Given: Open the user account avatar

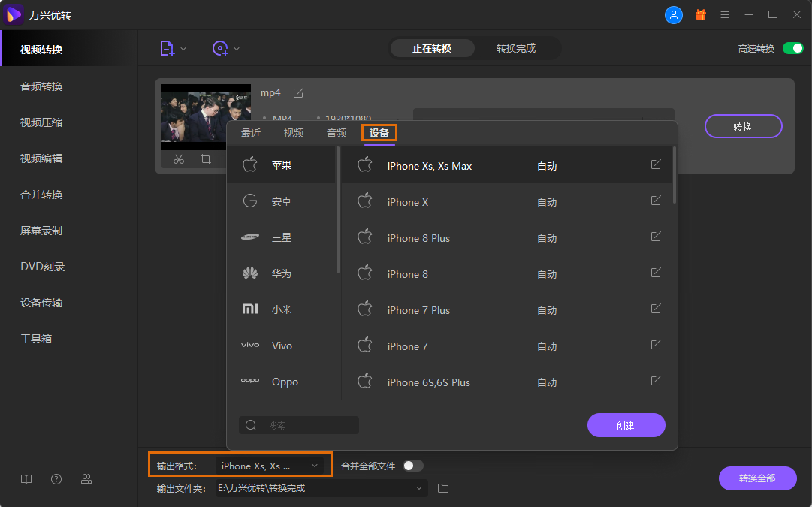Looking at the screenshot, I should point(673,14).
